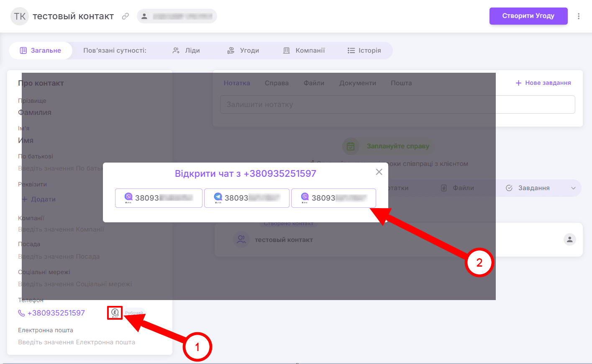The image size is (592, 364).
Task: Select the Завдання timeline filter
Action: pyautogui.click(x=528, y=188)
